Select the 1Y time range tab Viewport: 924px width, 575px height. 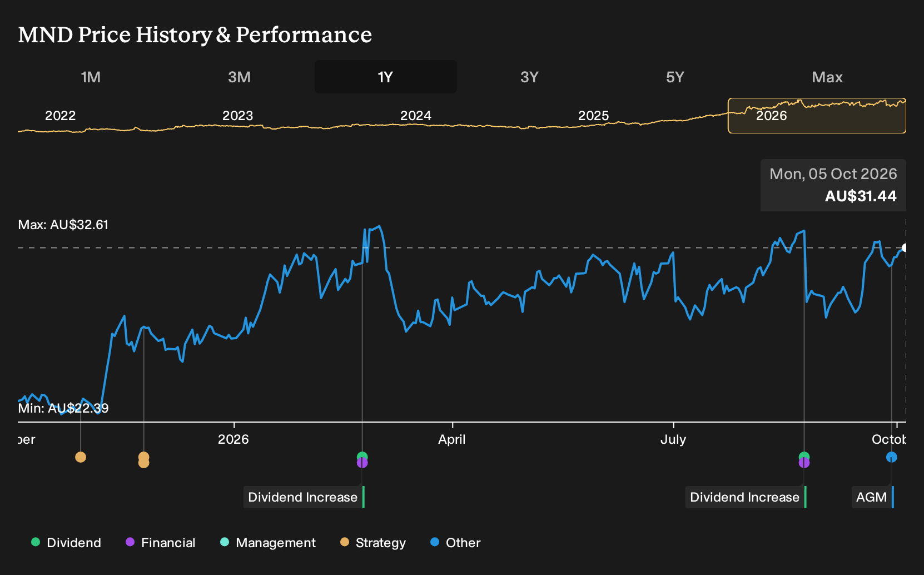[386, 77]
